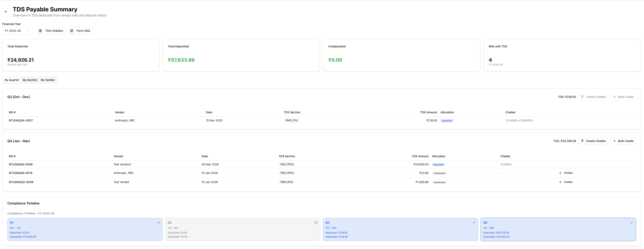Click the TDS Challans receipt icon
The image size is (644, 249).
40,31
